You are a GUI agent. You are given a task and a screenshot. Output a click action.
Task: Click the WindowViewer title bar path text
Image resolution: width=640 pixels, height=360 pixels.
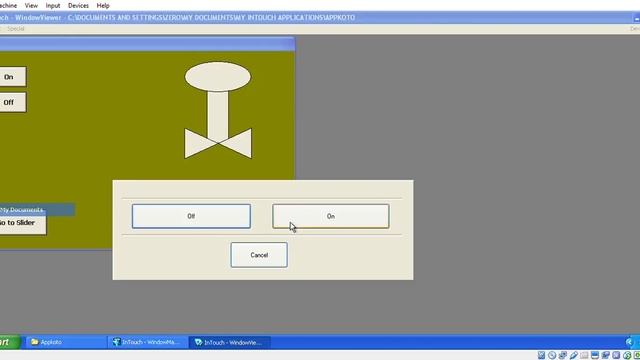[211, 18]
